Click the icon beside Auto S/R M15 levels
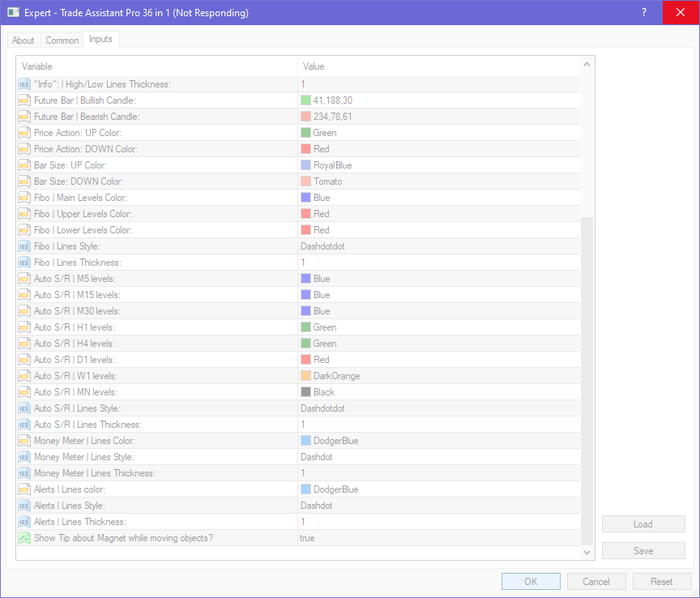 (24, 295)
